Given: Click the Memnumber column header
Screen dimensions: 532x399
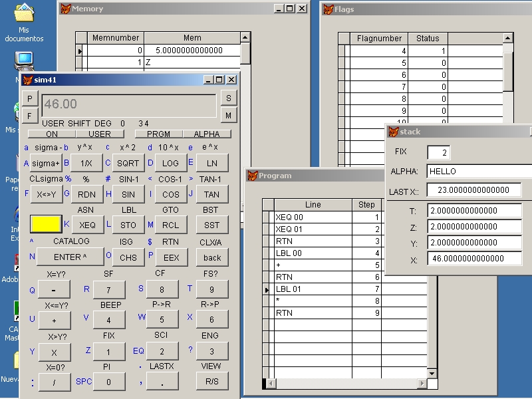Looking at the screenshot, I should click(116, 38).
